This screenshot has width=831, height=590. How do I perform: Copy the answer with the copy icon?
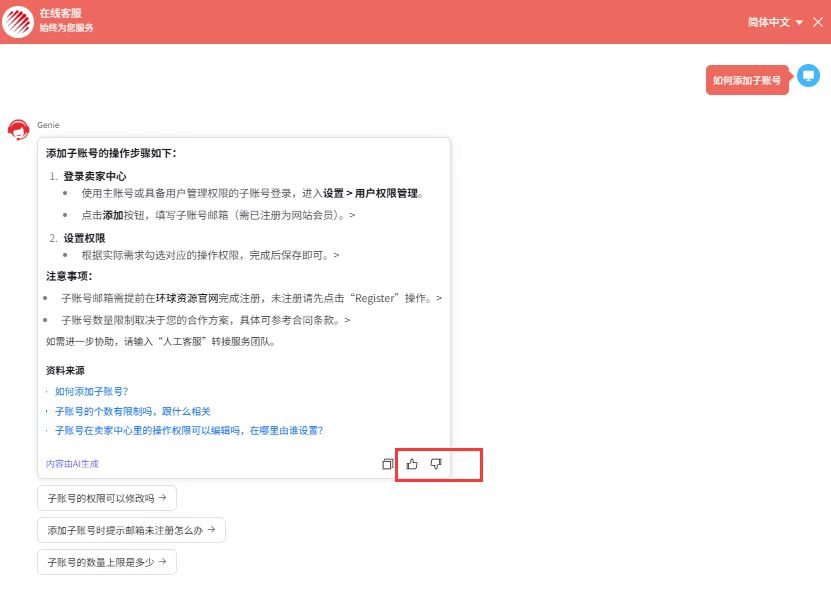pos(387,464)
